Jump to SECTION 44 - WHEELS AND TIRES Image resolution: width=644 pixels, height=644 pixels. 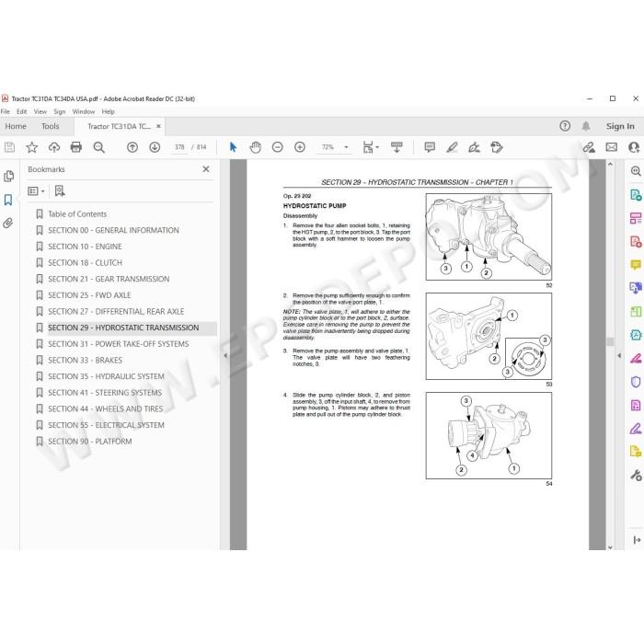tap(106, 409)
